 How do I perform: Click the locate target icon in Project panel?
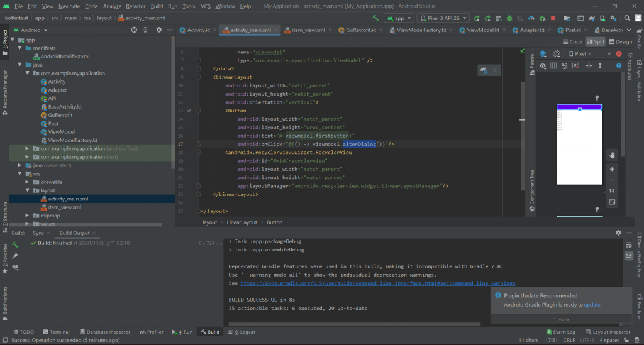pos(134,30)
